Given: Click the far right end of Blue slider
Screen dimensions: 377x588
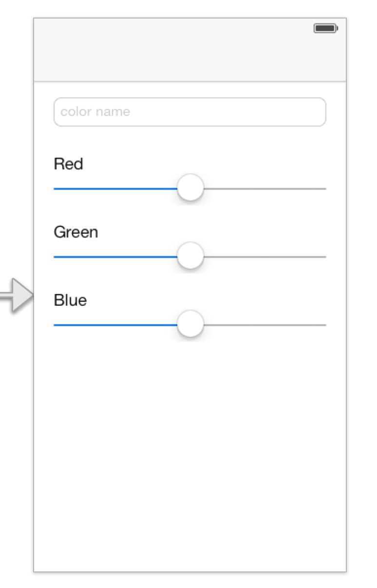Looking at the screenshot, I should click(324, 325).
